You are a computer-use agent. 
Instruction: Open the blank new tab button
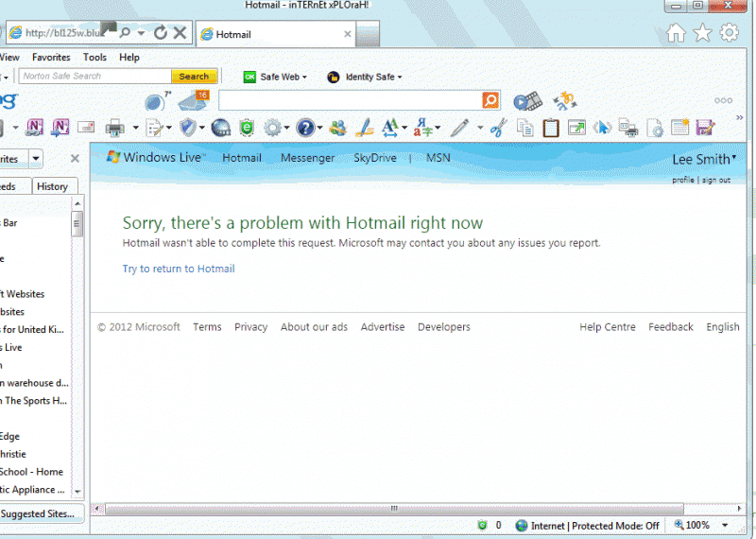pyautogui.click(x=368, y=34)
